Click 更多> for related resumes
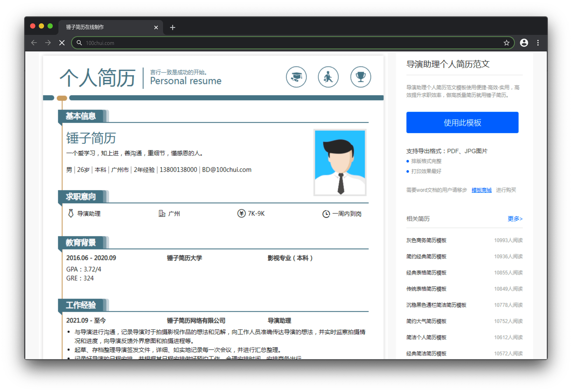Screen dimensions: 572x392 [x=515, y=218]
